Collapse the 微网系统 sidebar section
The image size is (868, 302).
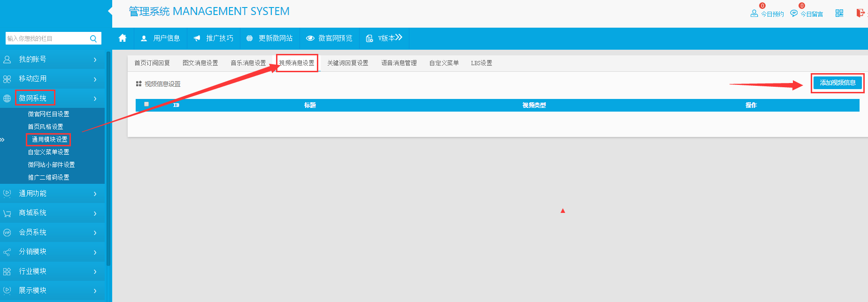(52, 98)
